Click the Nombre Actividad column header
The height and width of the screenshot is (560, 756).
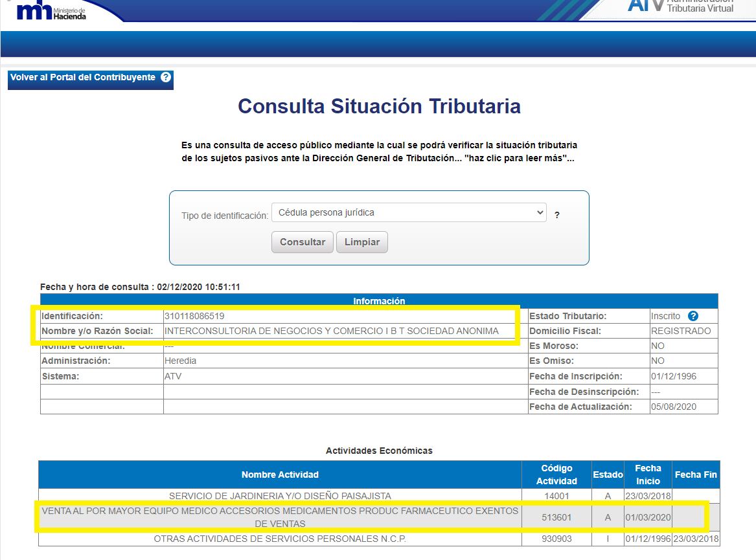tap(280, 475)
